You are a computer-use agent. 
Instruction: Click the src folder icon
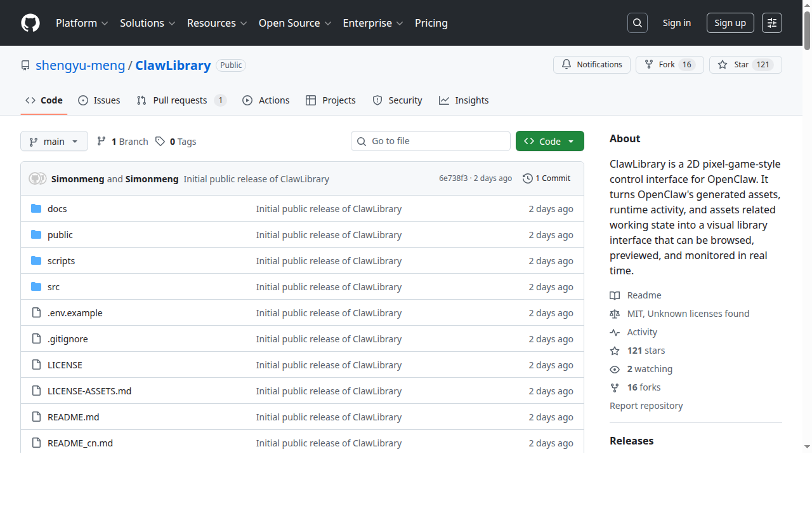(36, 287)
